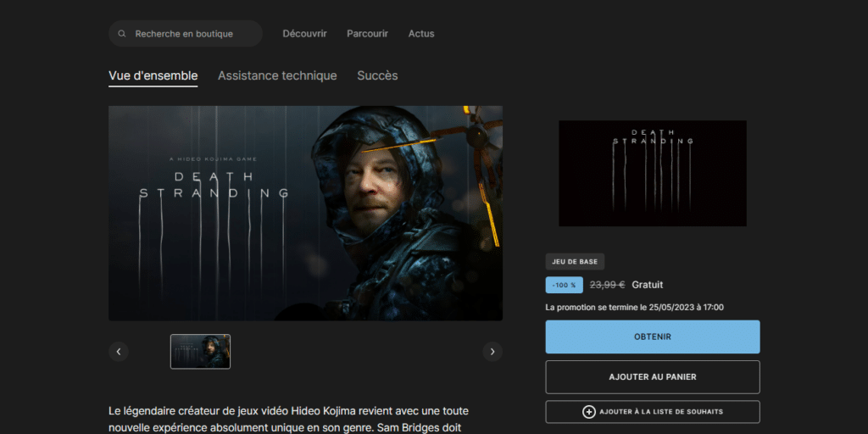Click the Death Stranding logo artwork

(x=653, y=173)
